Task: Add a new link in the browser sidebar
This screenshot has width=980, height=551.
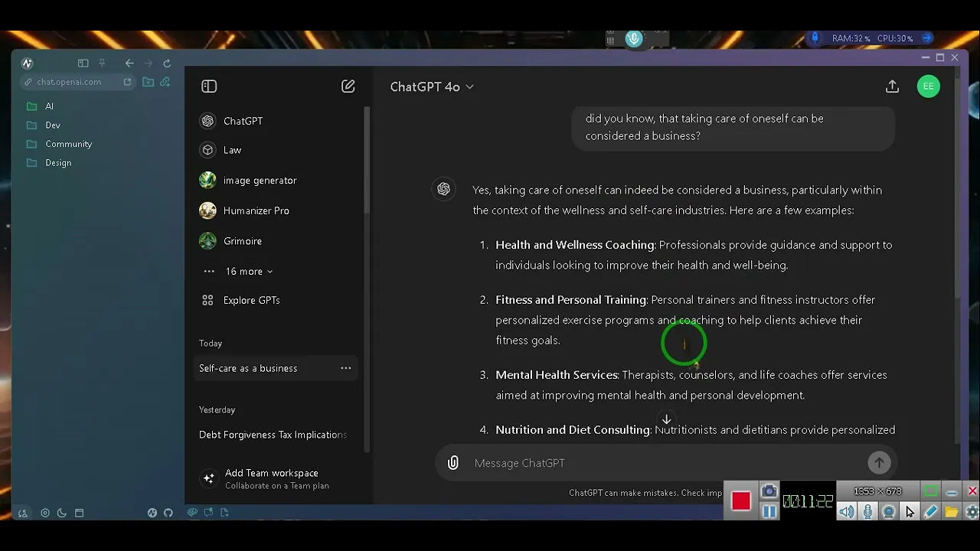Action: 165,82
